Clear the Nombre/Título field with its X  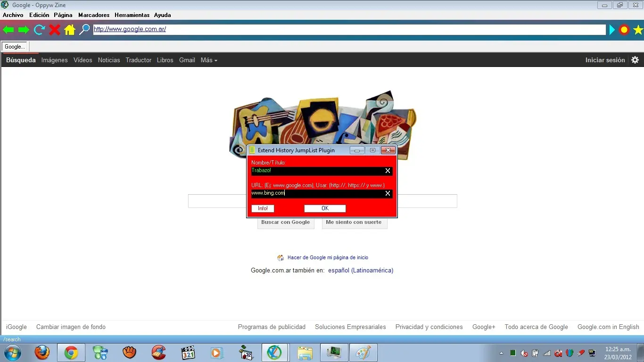(x=388, y=171)
